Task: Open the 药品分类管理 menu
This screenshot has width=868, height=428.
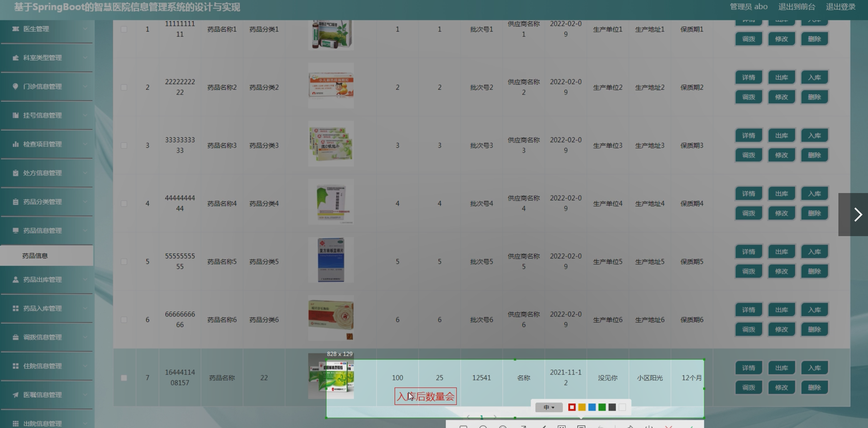Action: (42, 202)
